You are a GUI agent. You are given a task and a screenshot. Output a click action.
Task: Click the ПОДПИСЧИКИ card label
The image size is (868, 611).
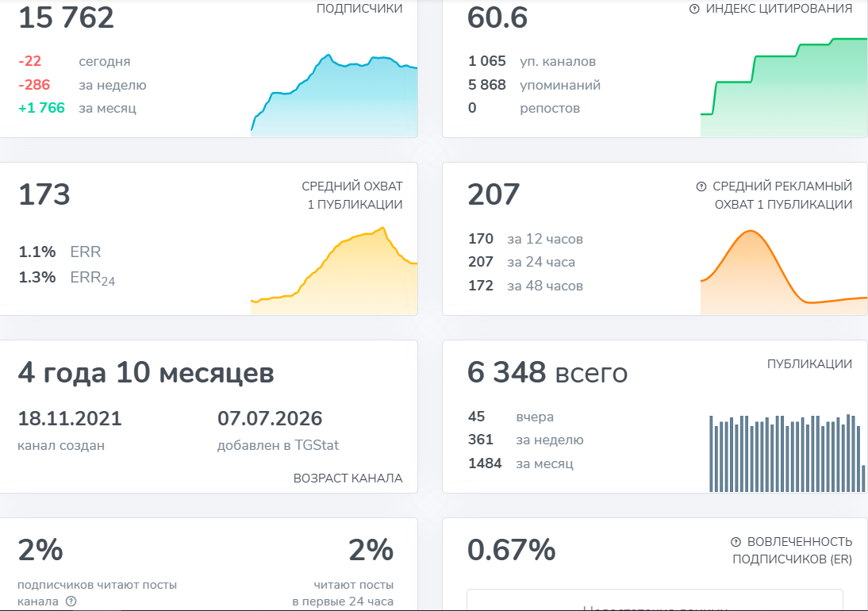coord(359,8)
